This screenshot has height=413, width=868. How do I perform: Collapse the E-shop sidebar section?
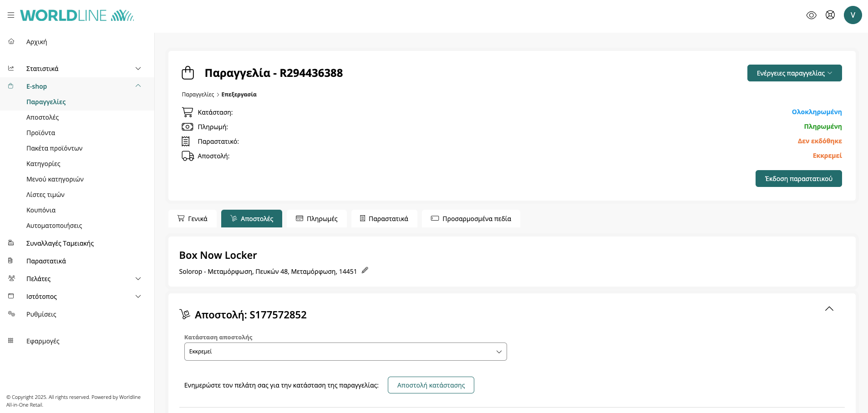[x=138, y=86]
